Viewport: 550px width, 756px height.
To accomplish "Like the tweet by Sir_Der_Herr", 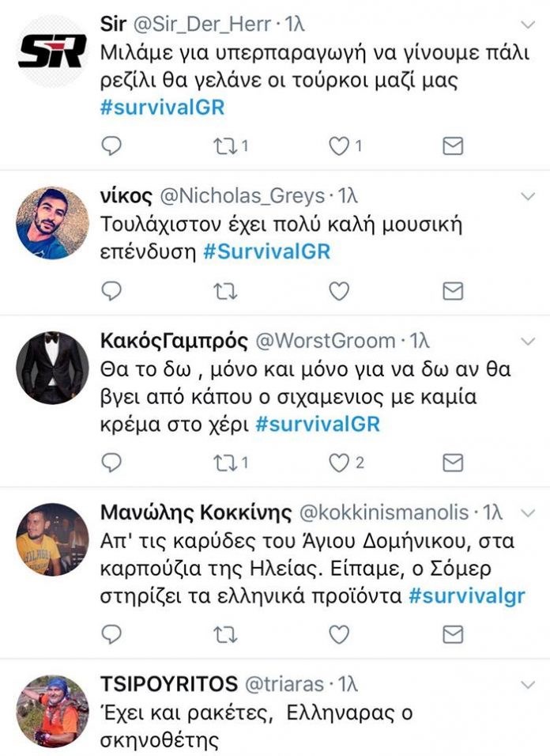I will click(338, 146).
